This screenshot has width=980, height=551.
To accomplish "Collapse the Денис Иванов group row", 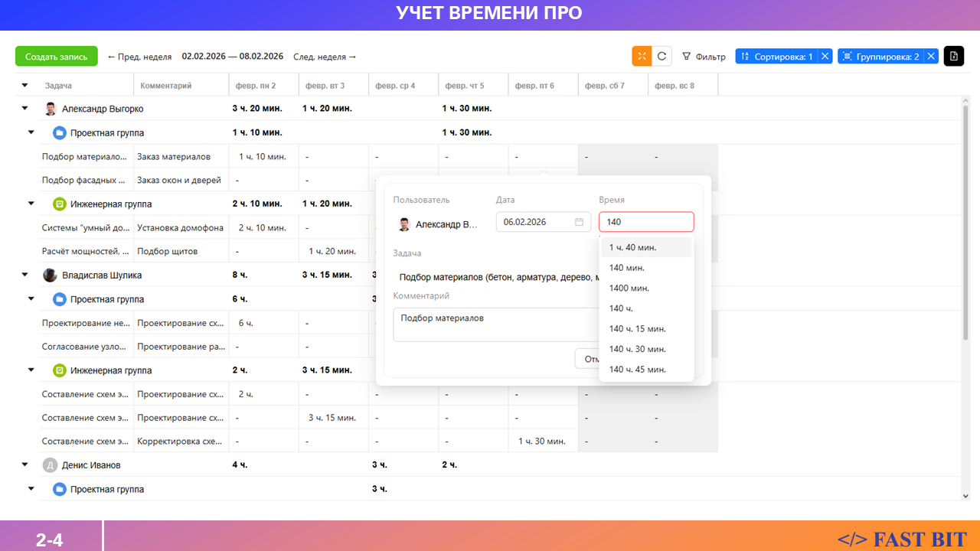I will coord(24,465).
